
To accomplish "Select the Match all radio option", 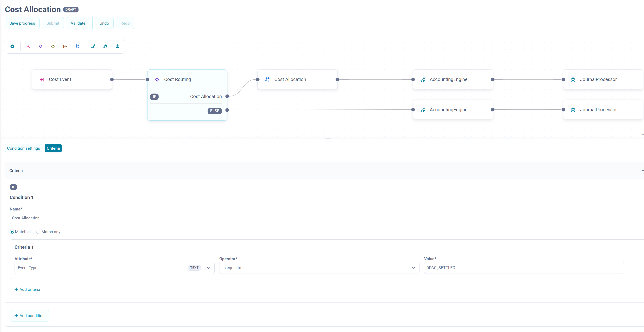I will 12,232.
